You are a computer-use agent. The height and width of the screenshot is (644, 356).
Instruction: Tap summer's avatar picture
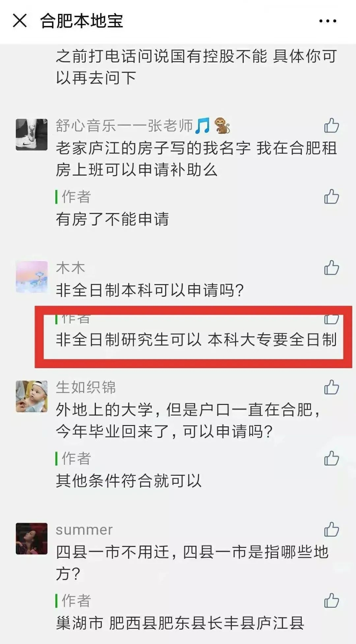pos(32,539)
